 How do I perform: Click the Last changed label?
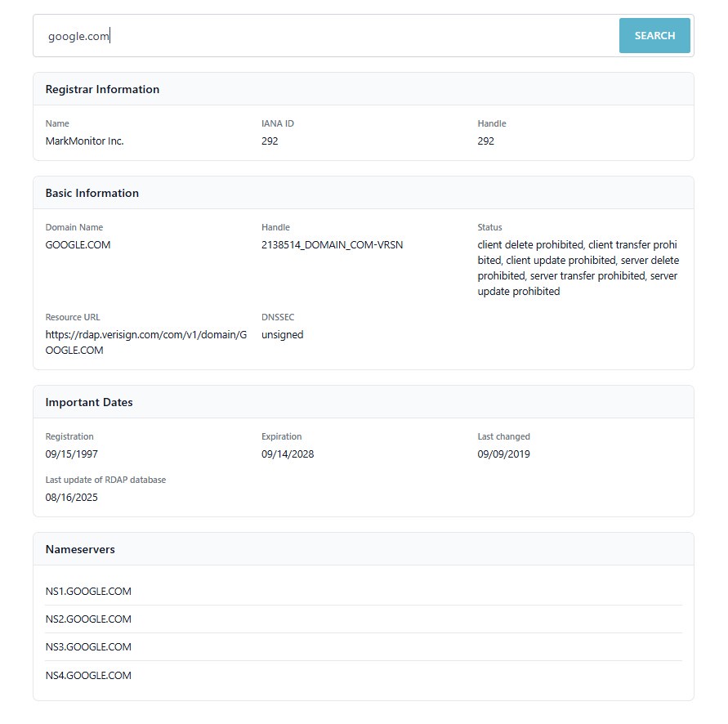click(503, 436)
